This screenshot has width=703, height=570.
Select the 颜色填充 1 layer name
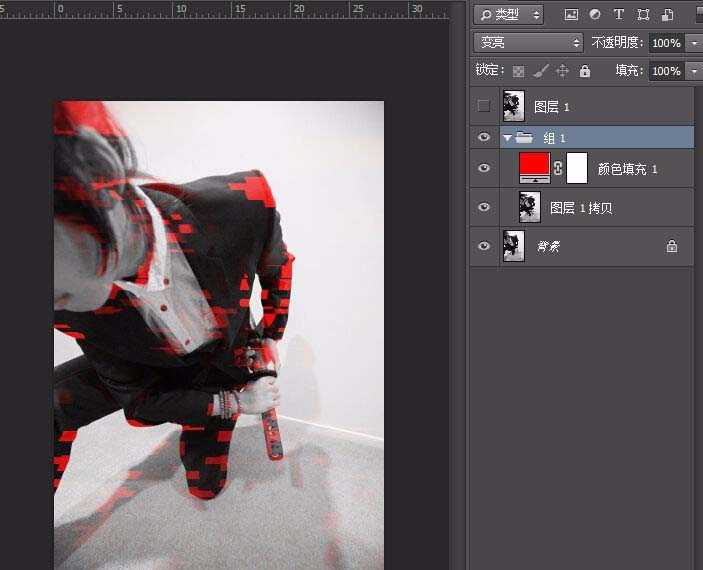coord(627,169)
